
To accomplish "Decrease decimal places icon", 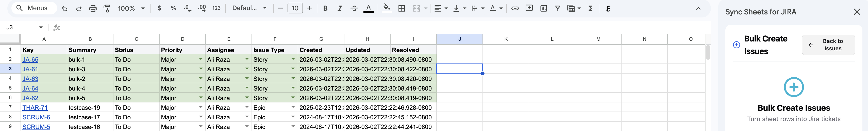I will (x=188, y=8).
